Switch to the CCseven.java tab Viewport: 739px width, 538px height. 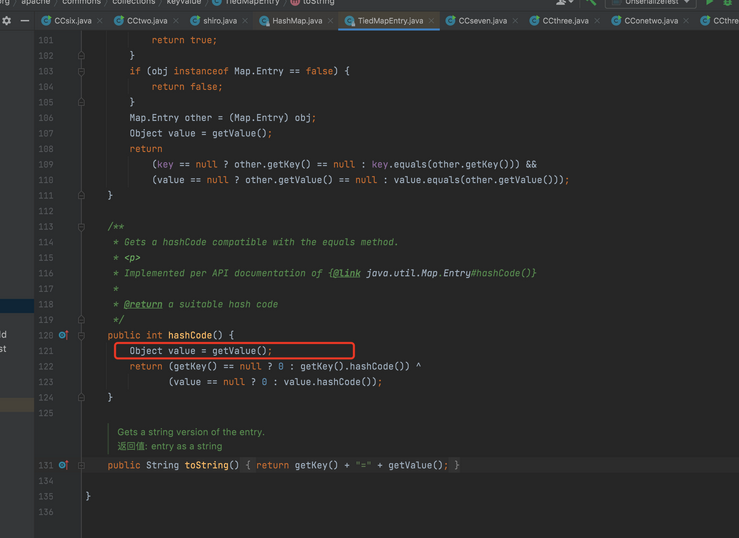coord(483,21)
